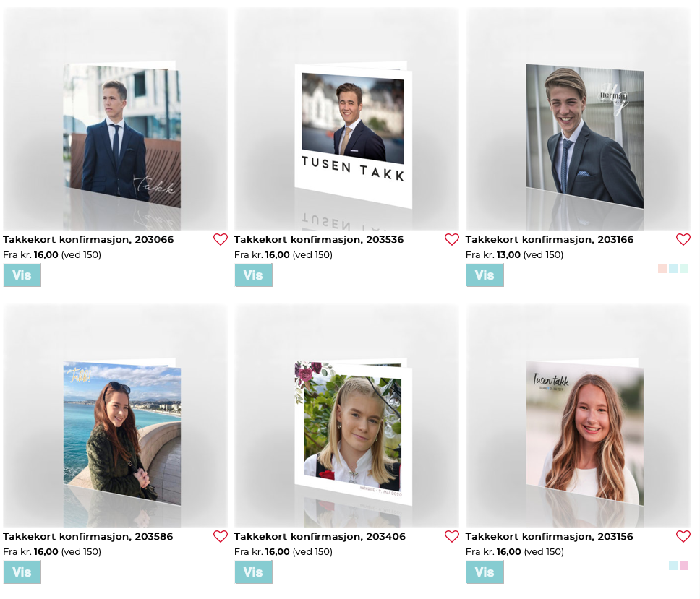This screenshot has height=599, width=700.
Task: Open the TUSEN TAKK card thumbnail
Action: [353, 135]
